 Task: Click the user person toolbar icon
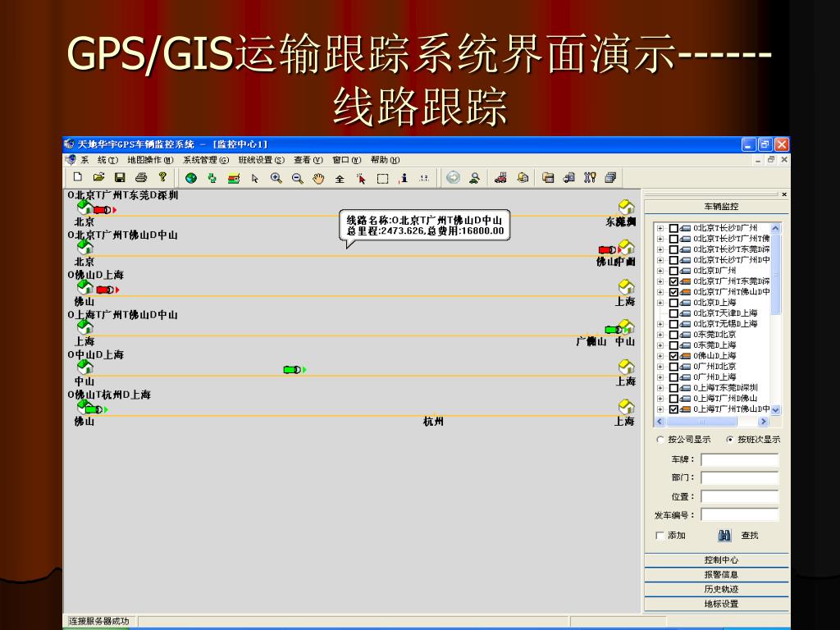(x=474, y=178)
